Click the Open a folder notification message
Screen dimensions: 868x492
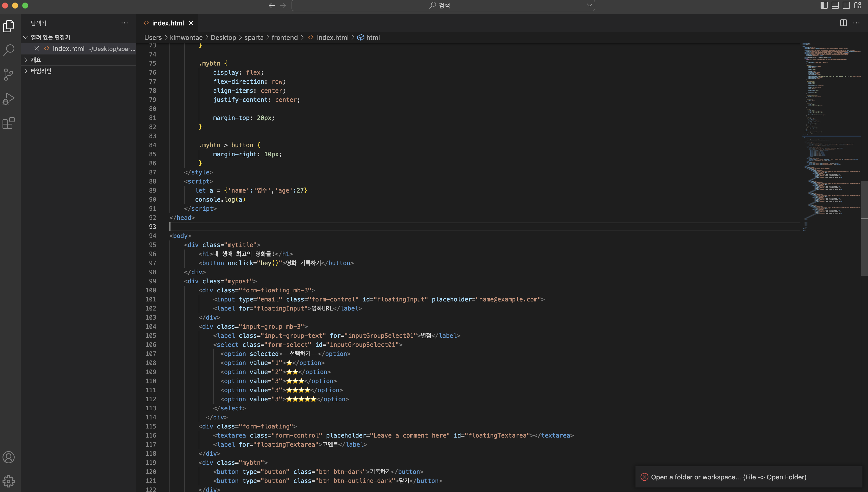[x=729, y=477]
